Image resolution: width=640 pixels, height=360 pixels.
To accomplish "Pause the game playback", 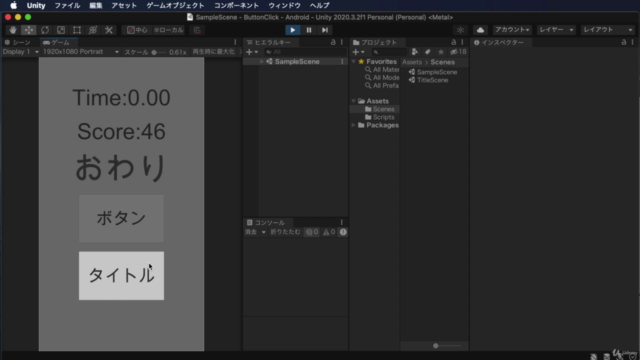I will coord(309,30).
